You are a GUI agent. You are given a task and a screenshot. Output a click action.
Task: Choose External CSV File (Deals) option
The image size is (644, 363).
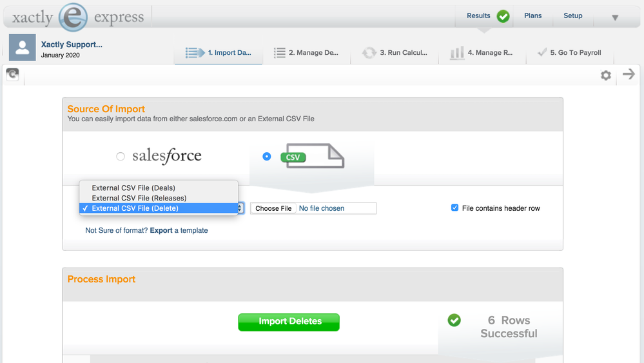click(159, 188)
